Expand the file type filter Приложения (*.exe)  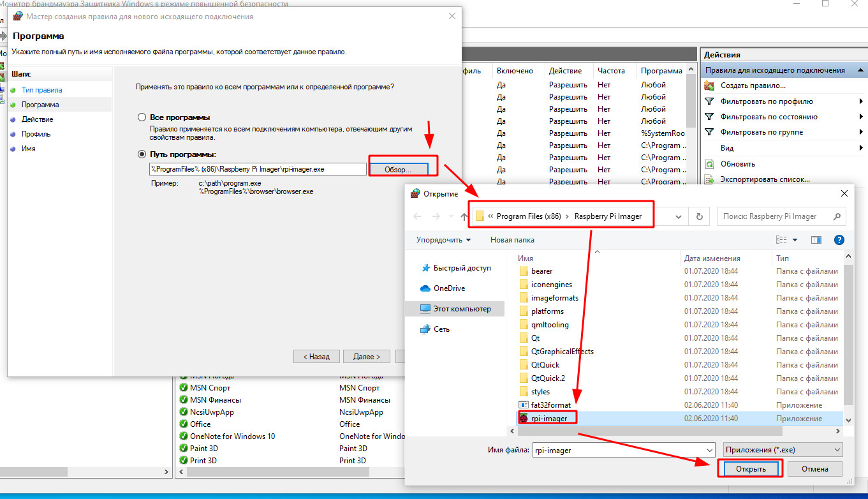click(783, 450)
